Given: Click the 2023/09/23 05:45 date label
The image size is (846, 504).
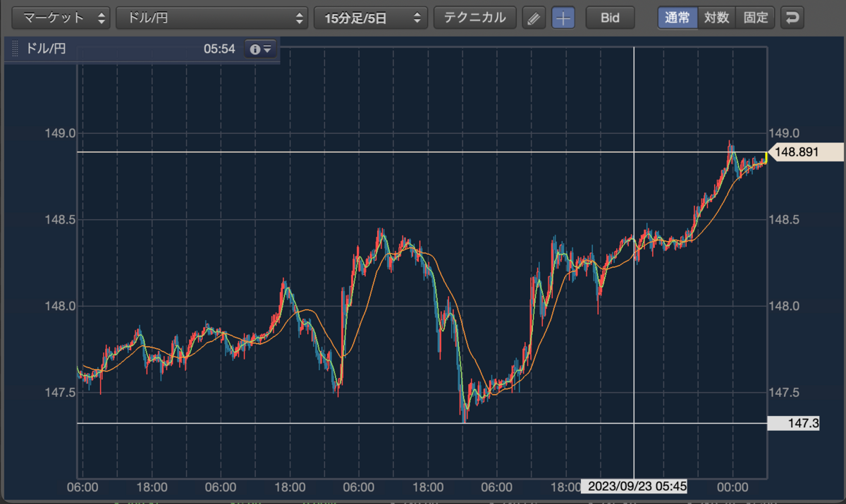Looking at the screenshot, I should (634, 487).
